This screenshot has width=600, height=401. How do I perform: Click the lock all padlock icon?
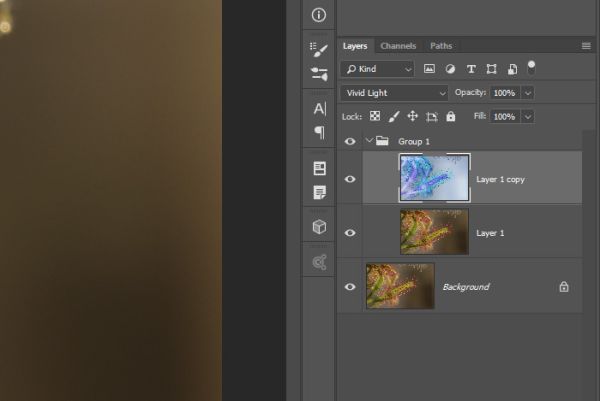(451, 116)
